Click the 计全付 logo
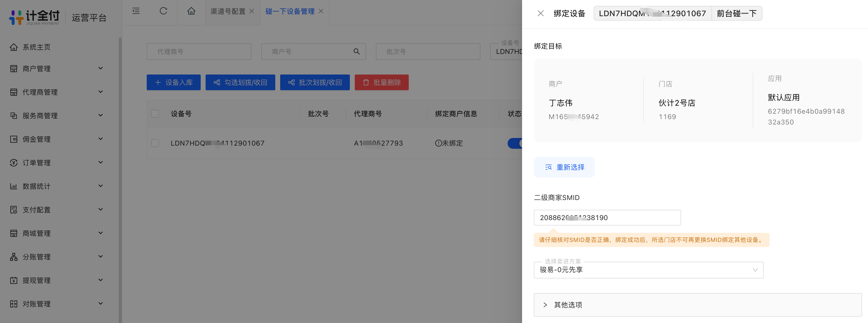The width and height of the screenshot is (868, 323). 34,17
